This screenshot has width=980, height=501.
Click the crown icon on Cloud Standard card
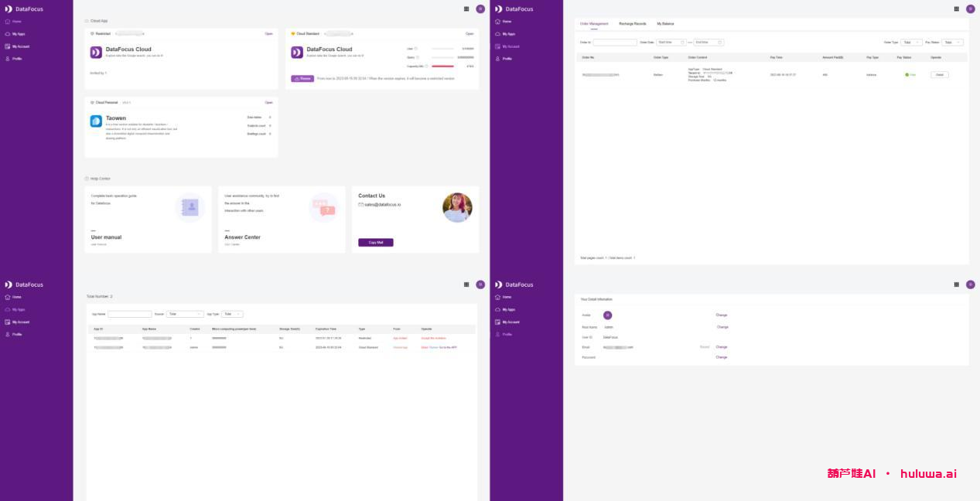coord(293,34)
